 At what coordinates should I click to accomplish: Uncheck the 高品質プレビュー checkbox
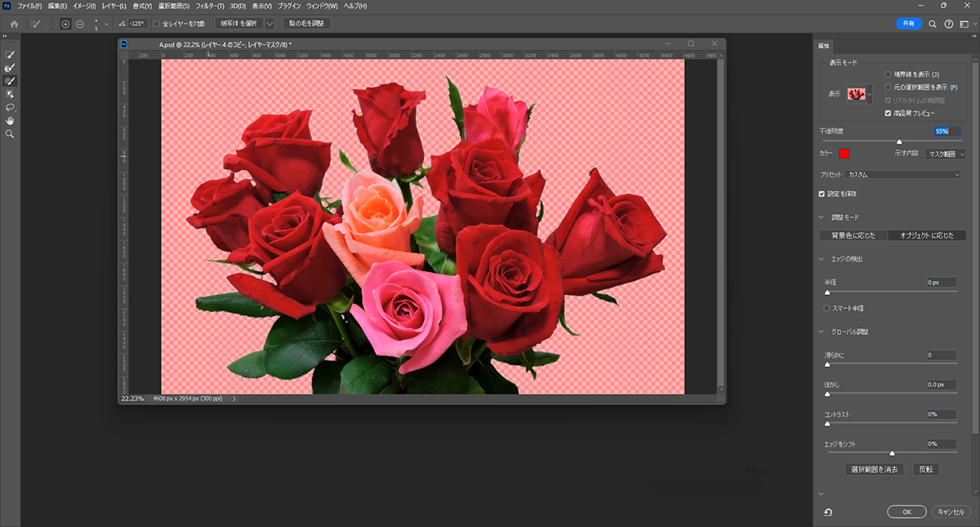(x=889, y=114)
